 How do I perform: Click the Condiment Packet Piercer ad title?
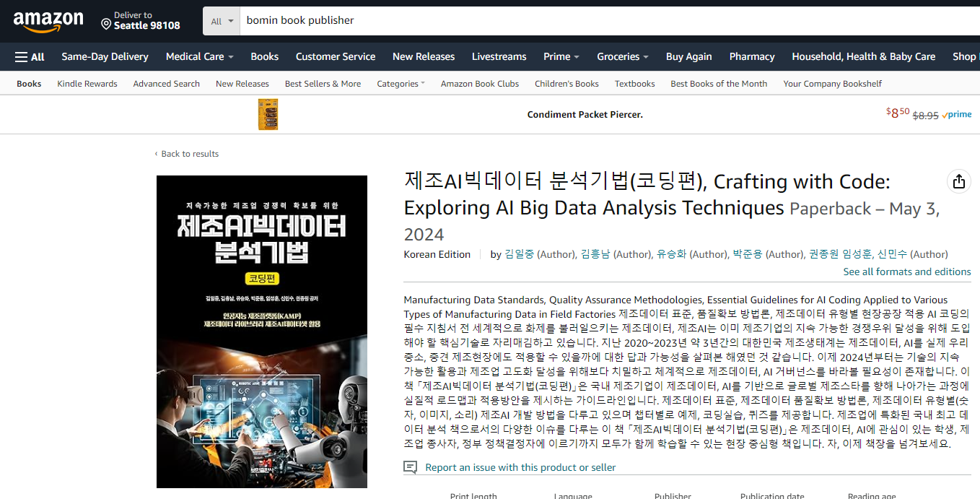click(585, 115)
